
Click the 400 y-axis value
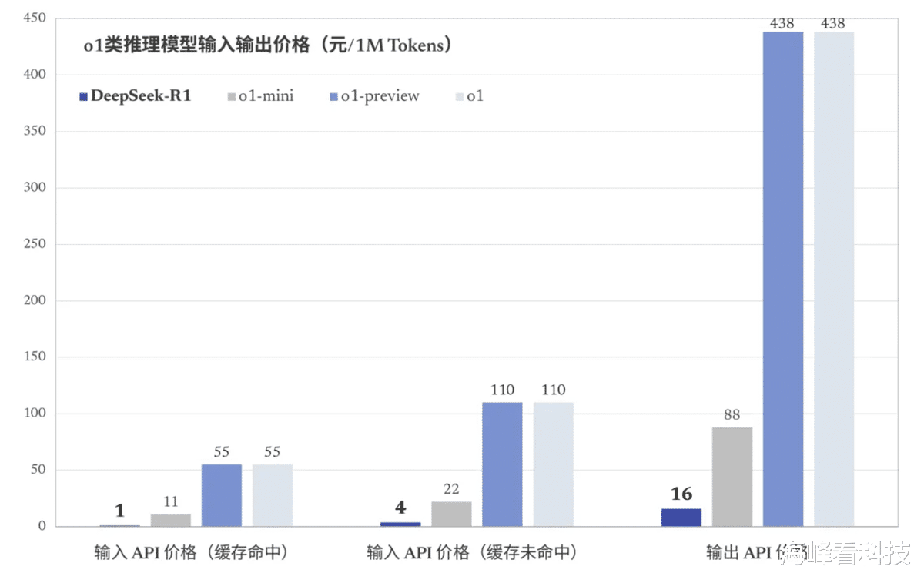click(x=35, y=75)
